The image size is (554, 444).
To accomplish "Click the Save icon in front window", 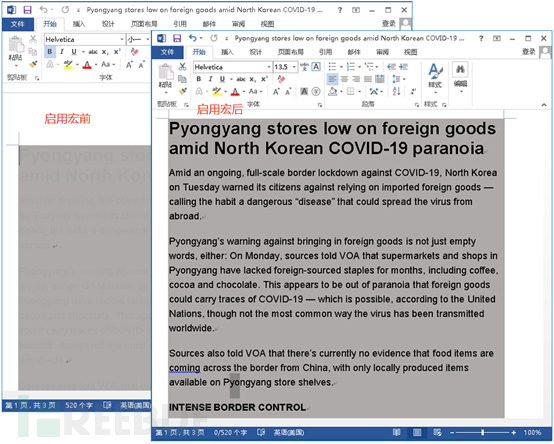I will pyautogui.click(x=177, y=38).
